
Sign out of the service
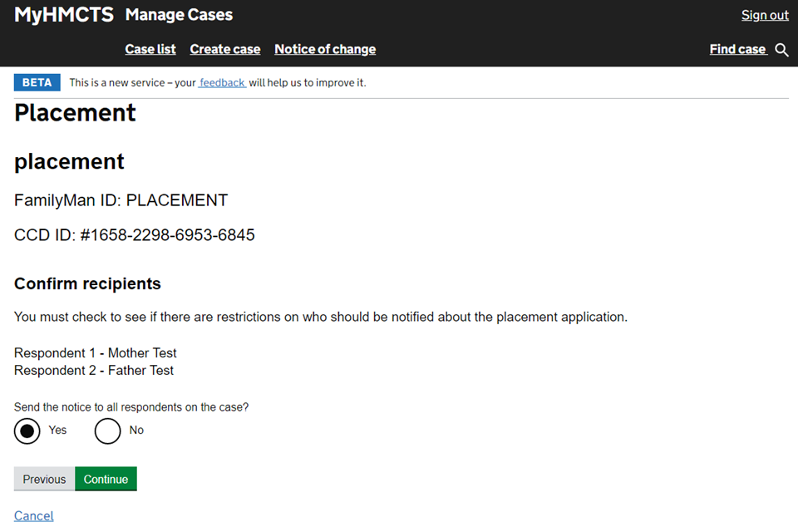765,15
